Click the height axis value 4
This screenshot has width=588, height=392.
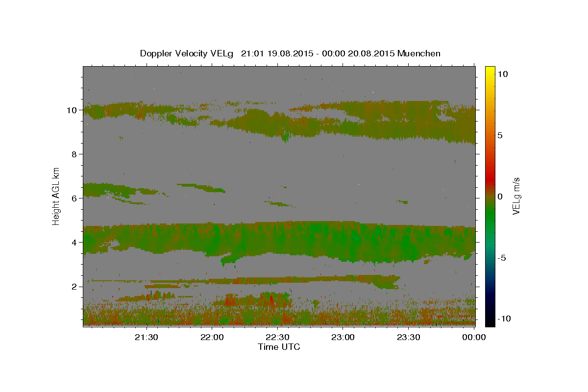75,243
